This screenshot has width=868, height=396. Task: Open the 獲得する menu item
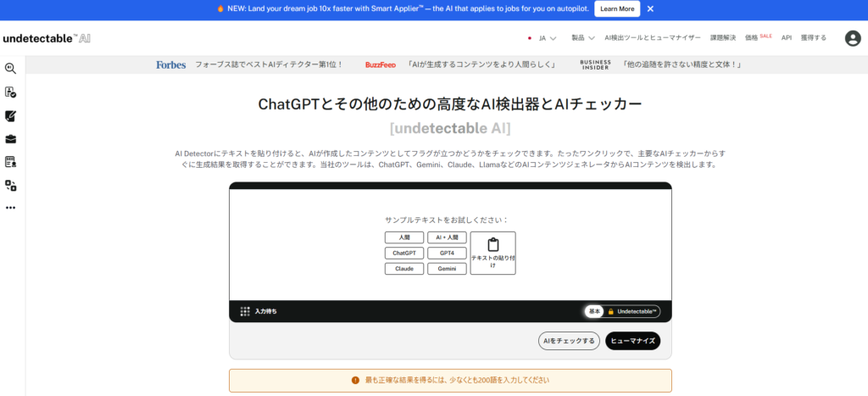(813, 38)
